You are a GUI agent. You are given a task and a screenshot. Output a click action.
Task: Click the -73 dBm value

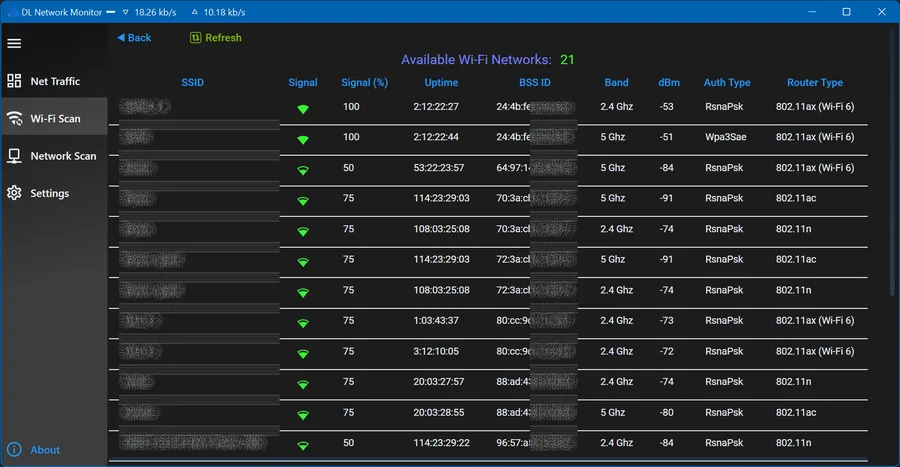coord(666,320)
